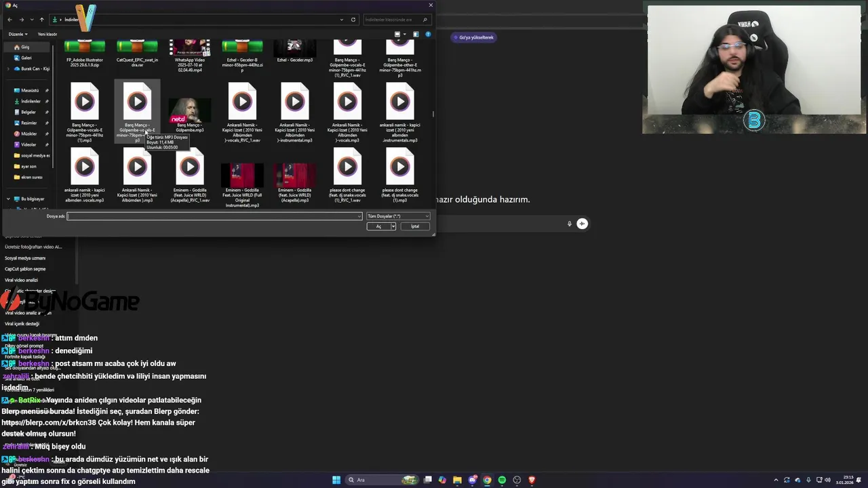The image size is (868, 488).
Task: Select please dont change vocals (1)_RVC_1.wav
Action: point(347,176)
